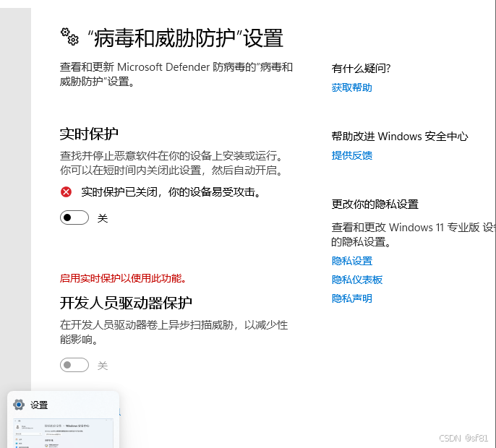The image size is (496, 448).
Task: Click the 帮助改进 Windows 安全中心 heading
Action: pyautogui.click(x=400, y=137)
